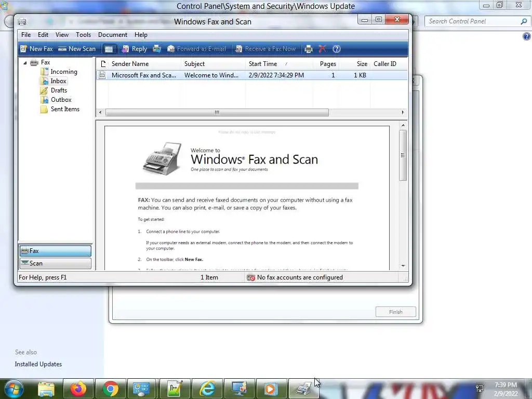This screenshot has height=399, width=532.
Task: Click the preview pane scroll down arrow
Action: coord(403,266)
